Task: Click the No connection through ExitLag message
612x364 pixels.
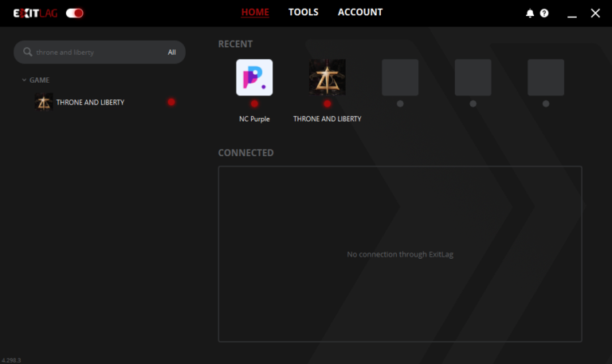Action: coord(400,254)
